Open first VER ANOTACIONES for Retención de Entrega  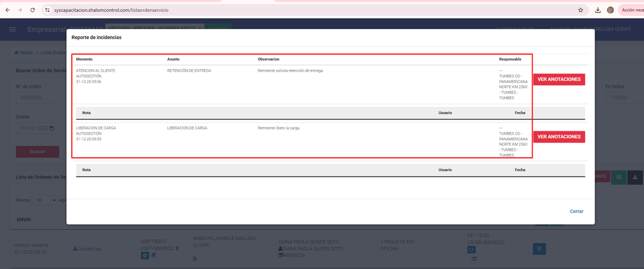[x=558, y=79]
